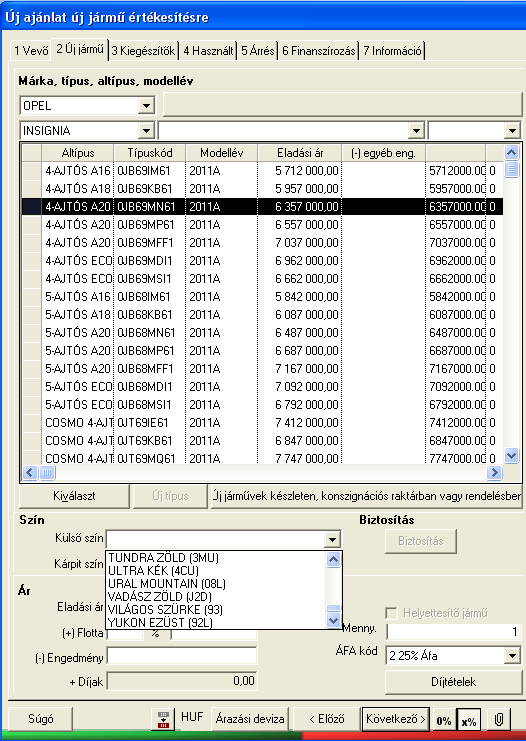Go to the 4 Használt tab
The height and width of the screenshot is (741, 526).
click(208, 51)
